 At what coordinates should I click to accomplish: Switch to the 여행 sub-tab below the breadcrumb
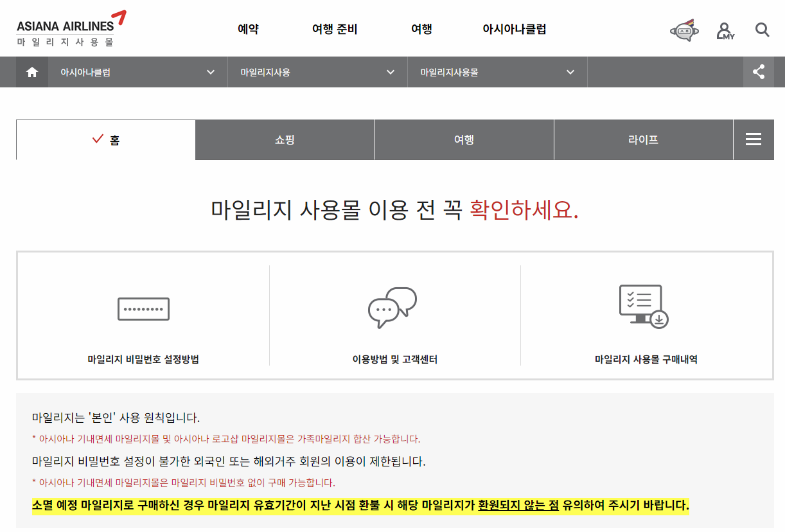point(464,139)
